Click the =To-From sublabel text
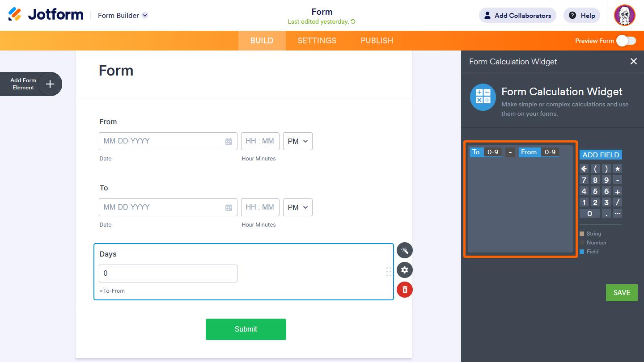644x362 pixels. (112, 291)
